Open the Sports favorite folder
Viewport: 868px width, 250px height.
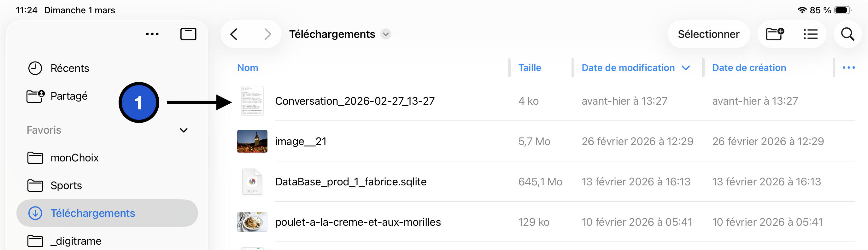(66, 185)
